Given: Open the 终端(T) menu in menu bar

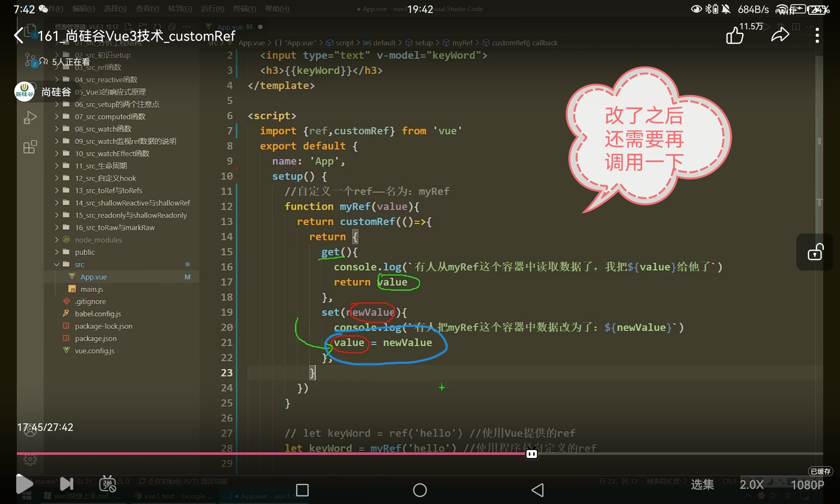Looking at the screenshot, I should [244, 9].
